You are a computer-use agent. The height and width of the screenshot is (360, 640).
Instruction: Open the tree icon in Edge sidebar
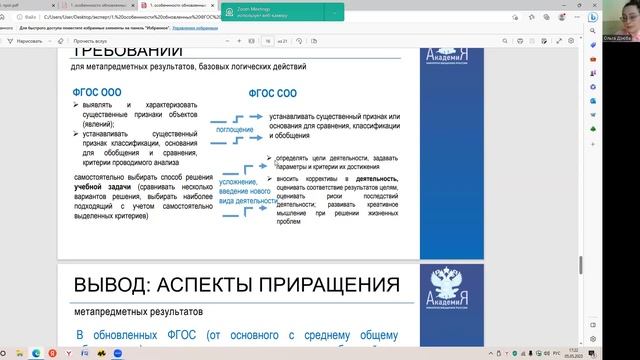click(x=593, y=129)
